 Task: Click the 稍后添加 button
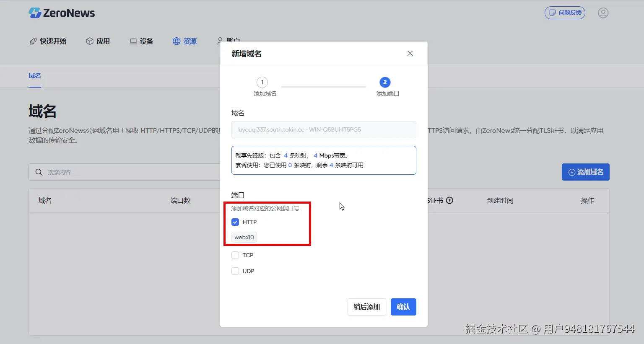[366, 307]
